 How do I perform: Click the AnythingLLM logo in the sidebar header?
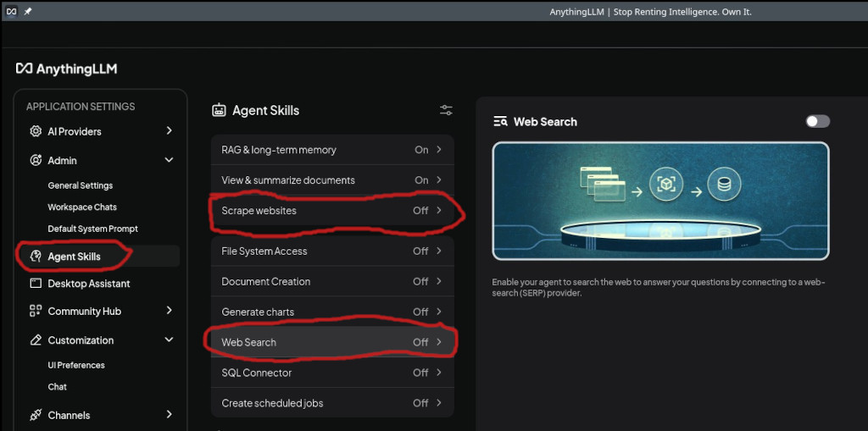coord(66,69)
